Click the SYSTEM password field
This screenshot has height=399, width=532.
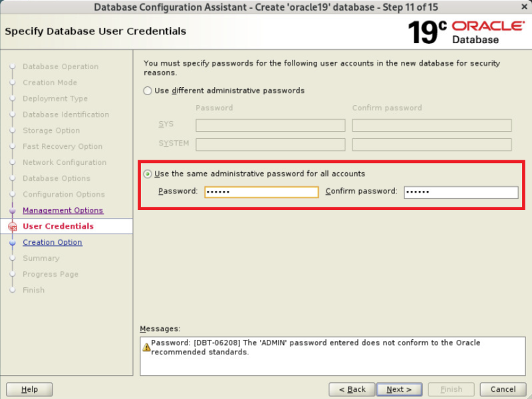pos(271,144)
